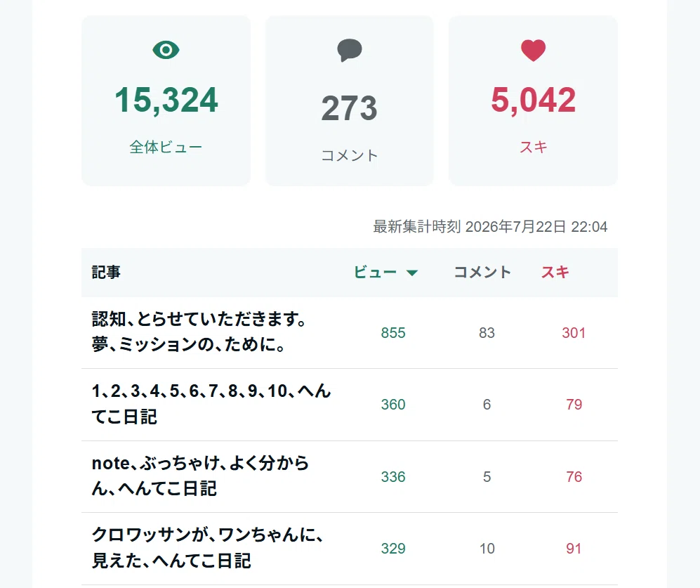700x588 pixels.
Task: Click the 最新集計時刻 timestamp text
Action: click(x=490, y=226)
